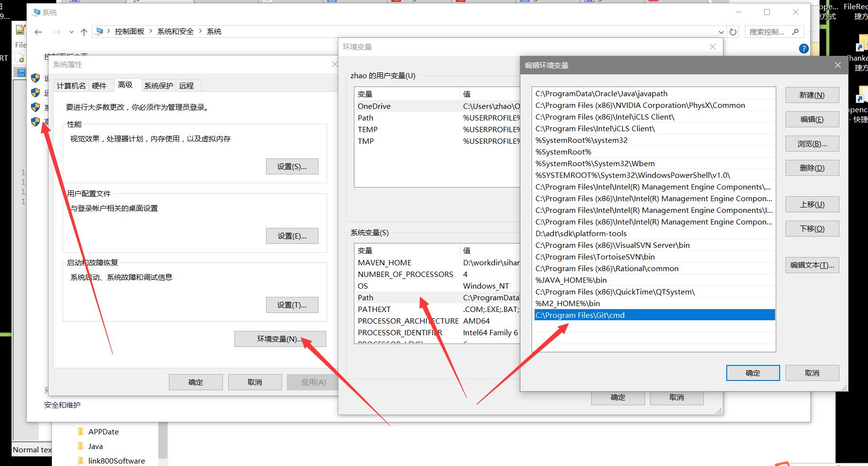The width and height of the screenshot is (868, 466).
Task: Click the 系统 breadcrumb
Action: coord(214,32)
